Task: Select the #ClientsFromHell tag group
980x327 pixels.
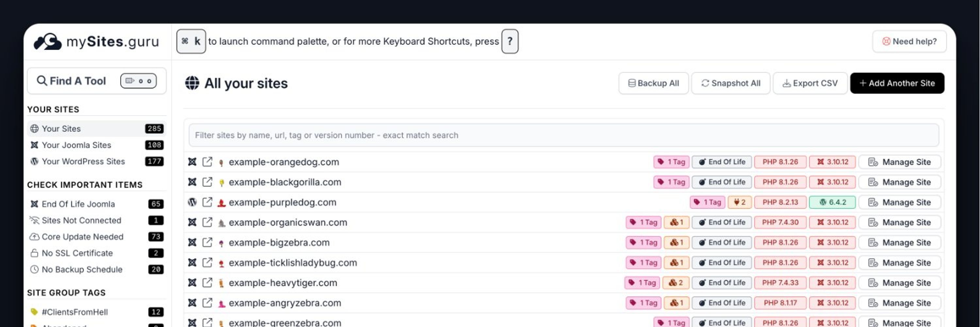Action: 97,312
